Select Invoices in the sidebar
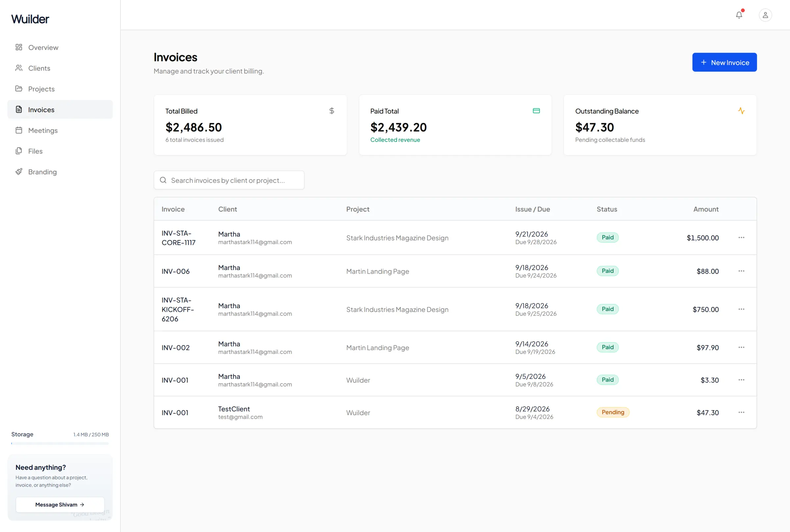 60,110
